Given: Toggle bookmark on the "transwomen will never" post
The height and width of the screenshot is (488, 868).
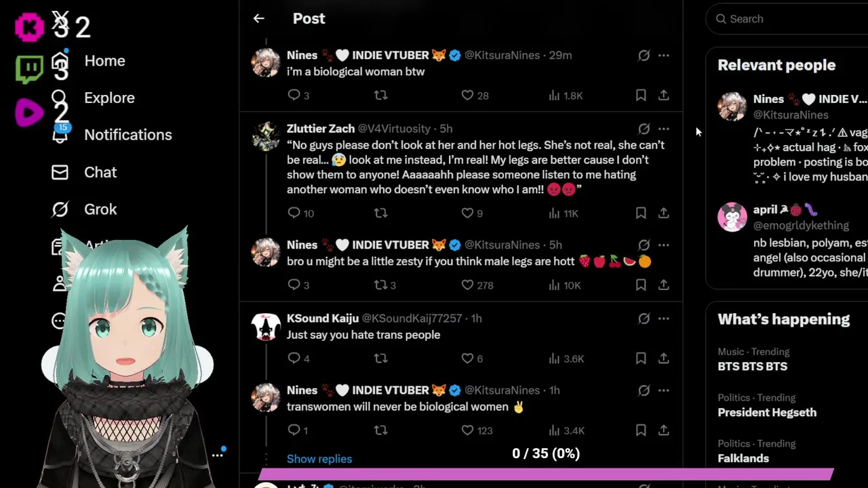Looking at the screenshot, I should (x=641, y=430).
